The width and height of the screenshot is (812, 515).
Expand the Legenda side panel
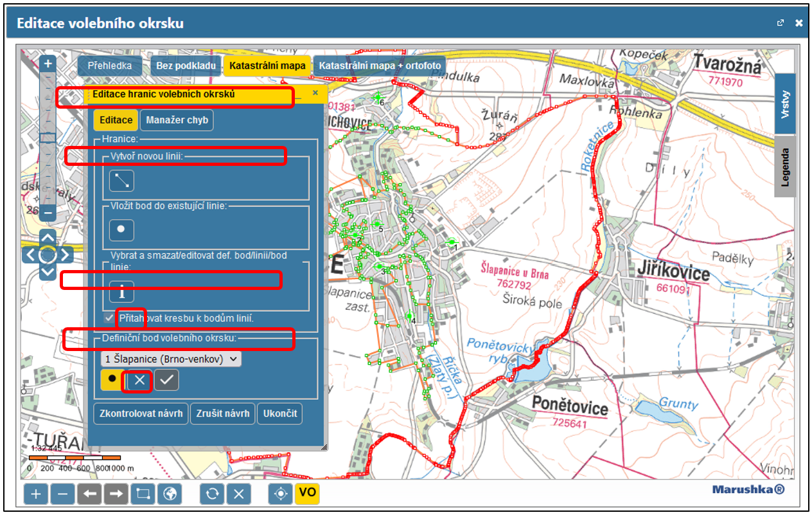(x=785, y=166)
